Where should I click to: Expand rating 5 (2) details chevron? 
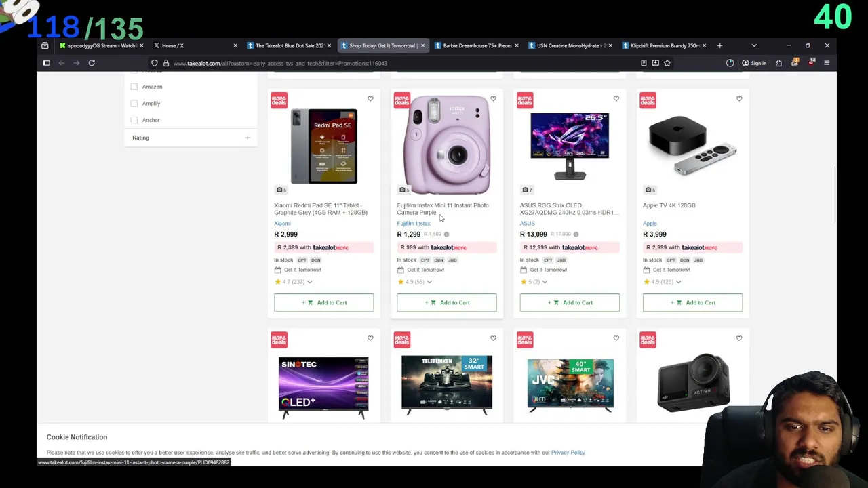coord(545,282)
